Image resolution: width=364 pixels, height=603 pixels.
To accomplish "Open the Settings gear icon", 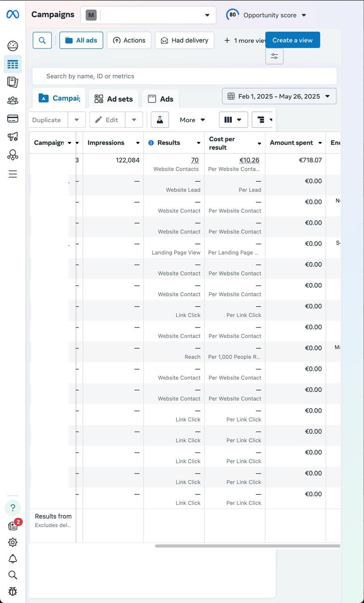I will tap(13, 542).
